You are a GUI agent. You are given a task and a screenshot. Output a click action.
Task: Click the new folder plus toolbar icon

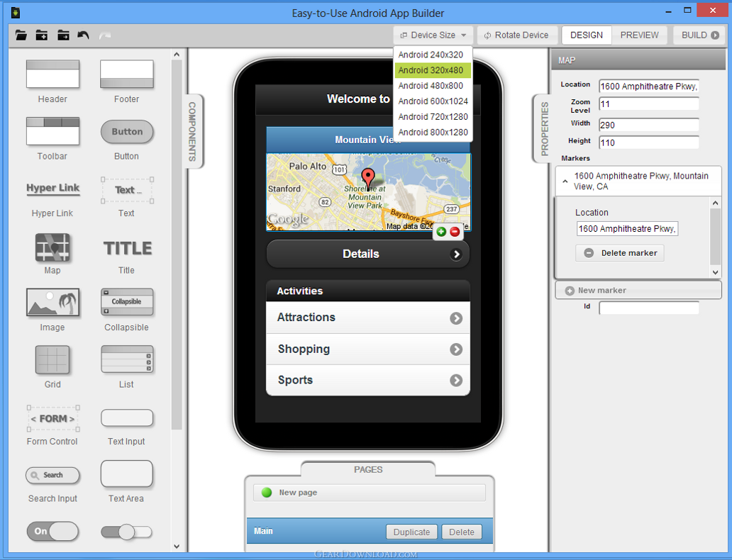click(42, 35)
